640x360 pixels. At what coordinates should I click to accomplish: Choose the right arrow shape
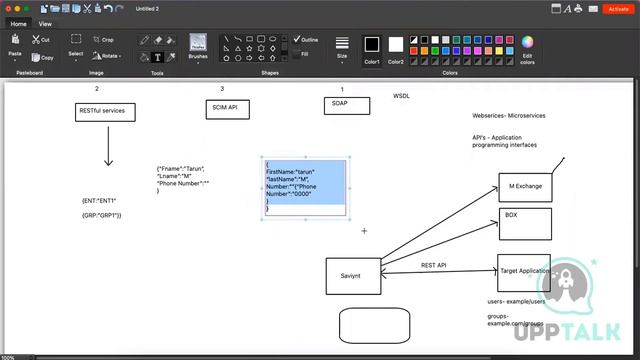click(249, 58)
